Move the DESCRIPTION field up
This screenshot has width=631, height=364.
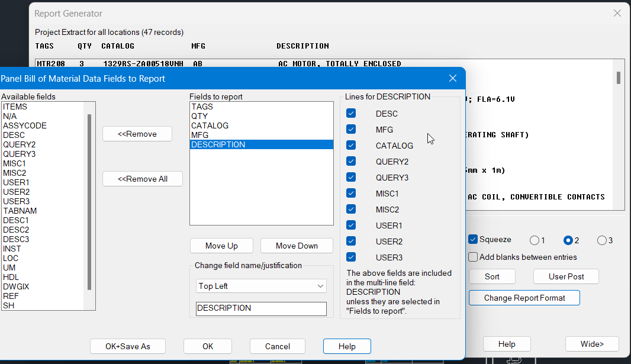click(x=221, y=245)
